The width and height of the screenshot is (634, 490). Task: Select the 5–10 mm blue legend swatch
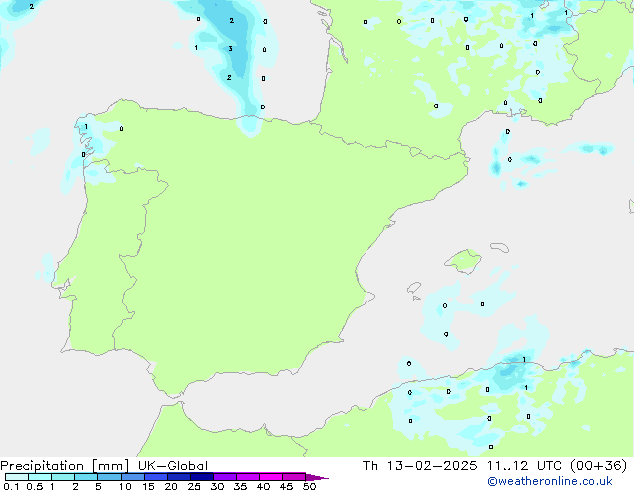click(x=109, y=477)
